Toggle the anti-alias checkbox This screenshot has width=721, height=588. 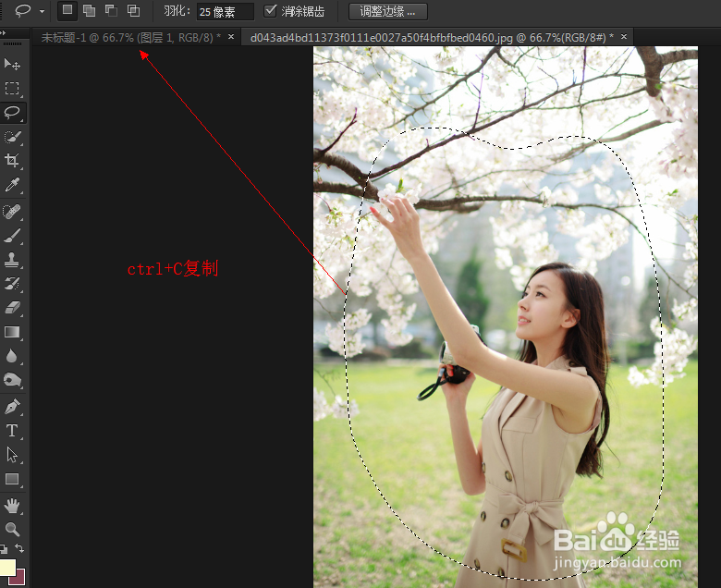(x=270, y=10)
